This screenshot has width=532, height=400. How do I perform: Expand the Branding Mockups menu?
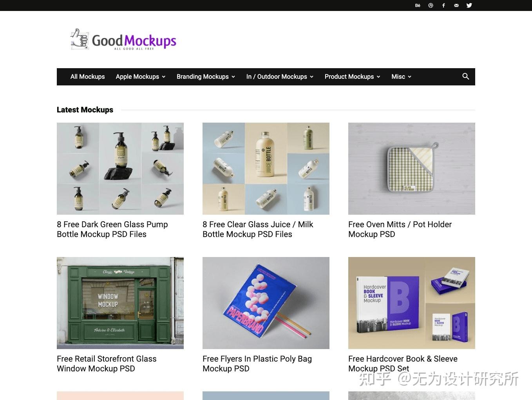coord(206,77)
